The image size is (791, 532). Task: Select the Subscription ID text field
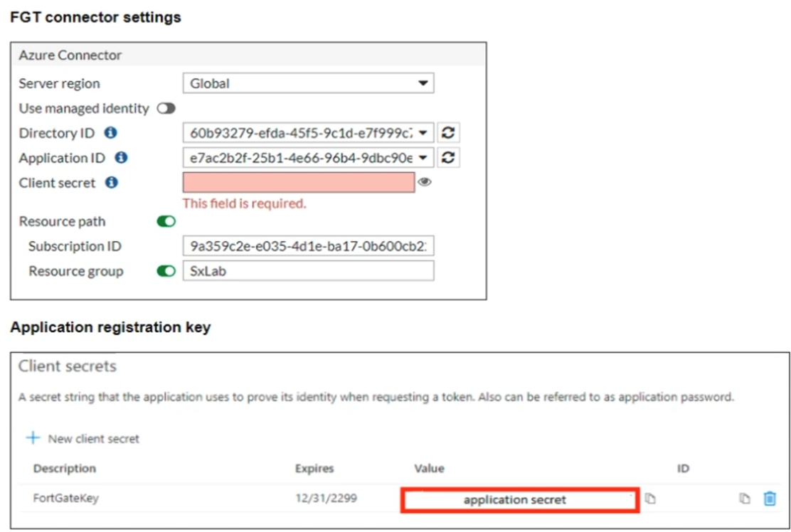tap(308, 247)
